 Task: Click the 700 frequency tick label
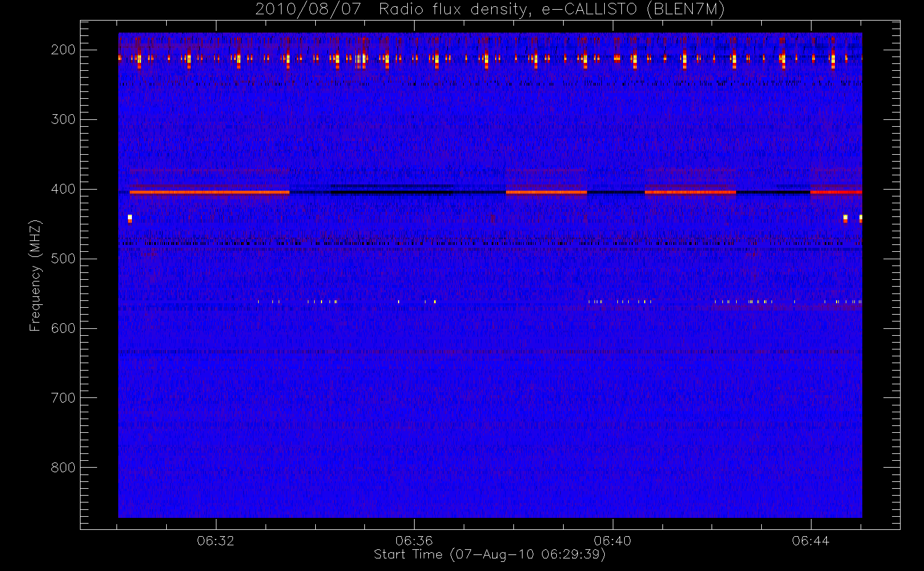(63, 398)
